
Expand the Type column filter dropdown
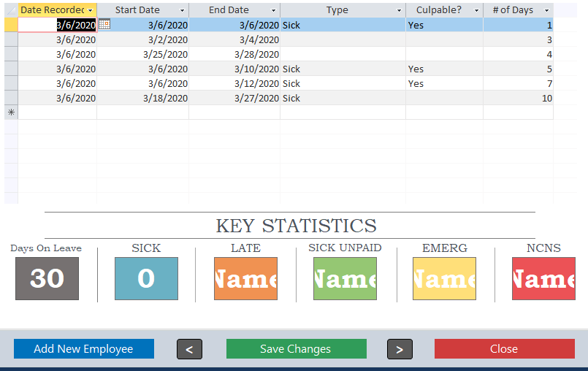(x=399, y=11)
